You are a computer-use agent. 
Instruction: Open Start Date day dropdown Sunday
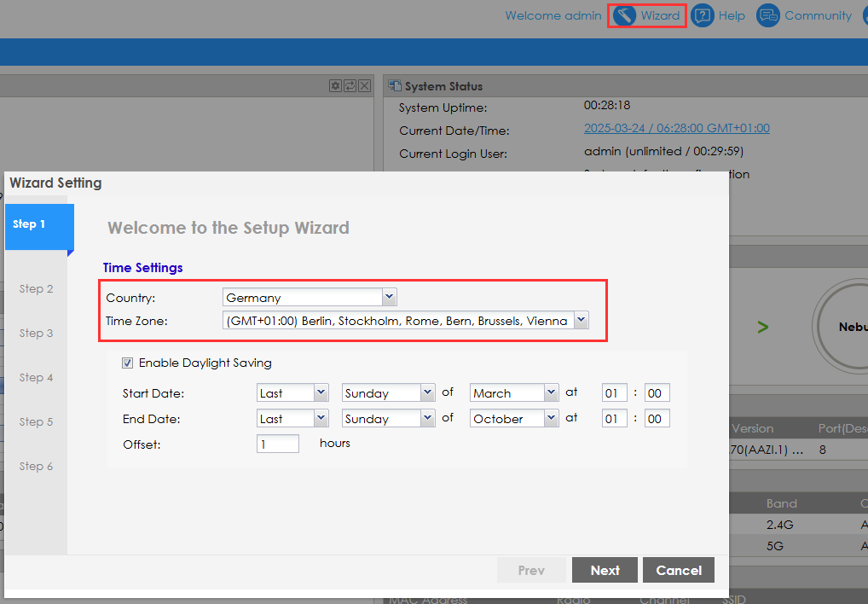click(389, 393)
